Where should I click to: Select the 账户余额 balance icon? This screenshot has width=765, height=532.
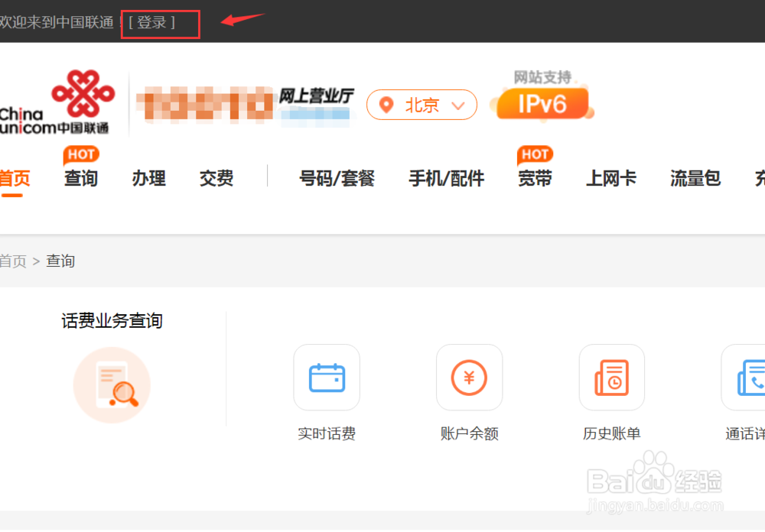(469, 378)
